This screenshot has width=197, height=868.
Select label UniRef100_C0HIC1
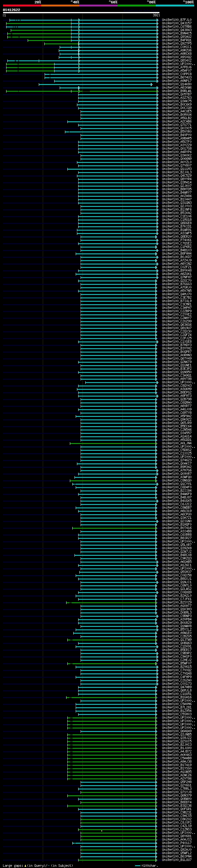[176, 47]
